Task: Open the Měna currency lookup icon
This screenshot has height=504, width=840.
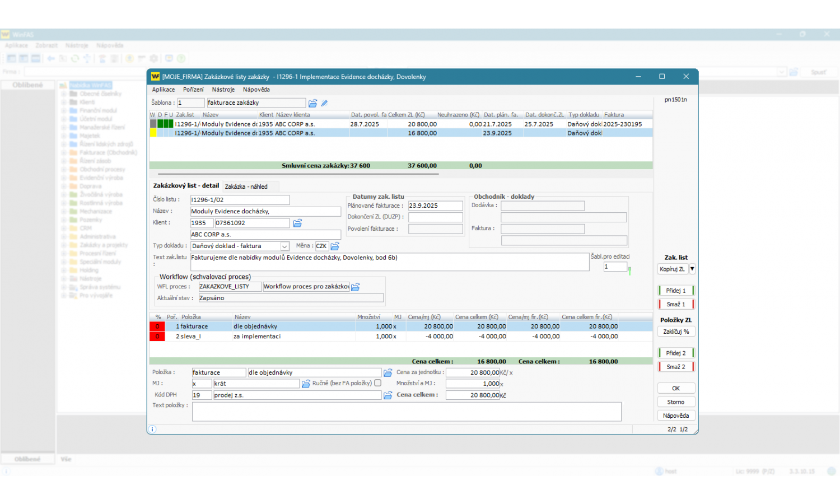Action: [335, 246]
